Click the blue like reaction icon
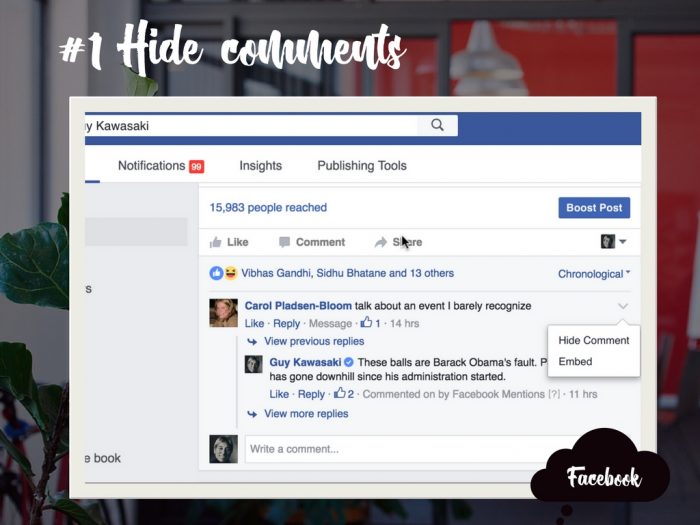Image resolution: width=700 pixels, height=525 pixels. [217, 273]
